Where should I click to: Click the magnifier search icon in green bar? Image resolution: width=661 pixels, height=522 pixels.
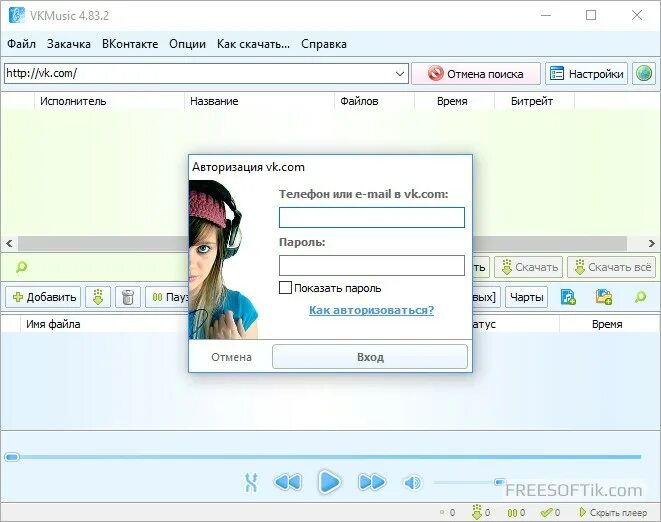(x=21, y=267)
